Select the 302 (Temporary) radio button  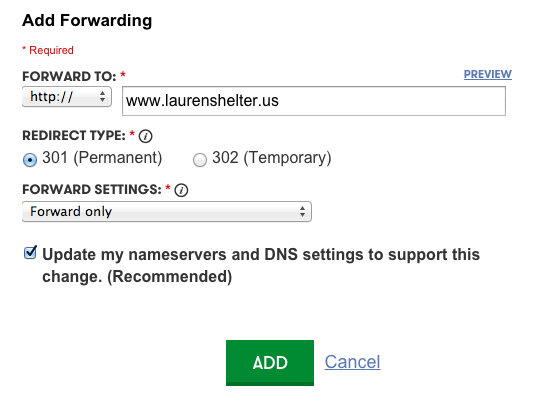pyautogui.click(x=200, y=160)
